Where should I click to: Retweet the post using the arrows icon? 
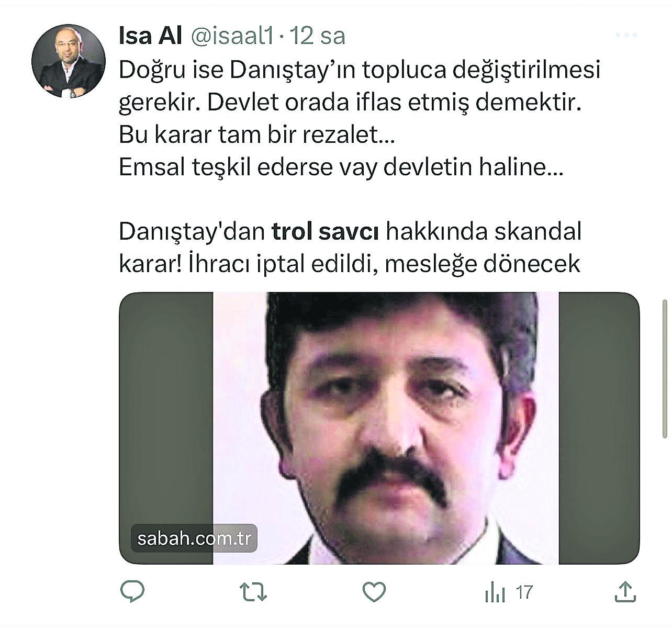[x=253, y=592]
